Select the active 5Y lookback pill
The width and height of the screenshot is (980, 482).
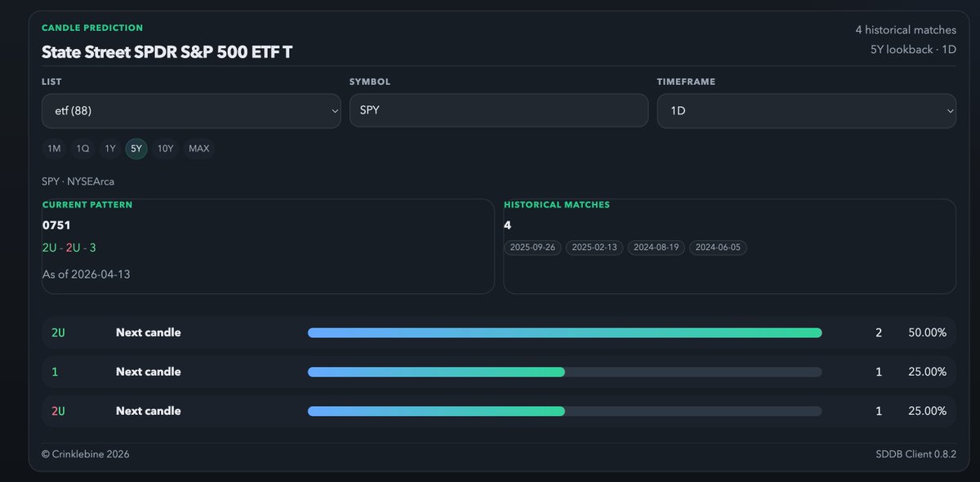pos(136,149)
